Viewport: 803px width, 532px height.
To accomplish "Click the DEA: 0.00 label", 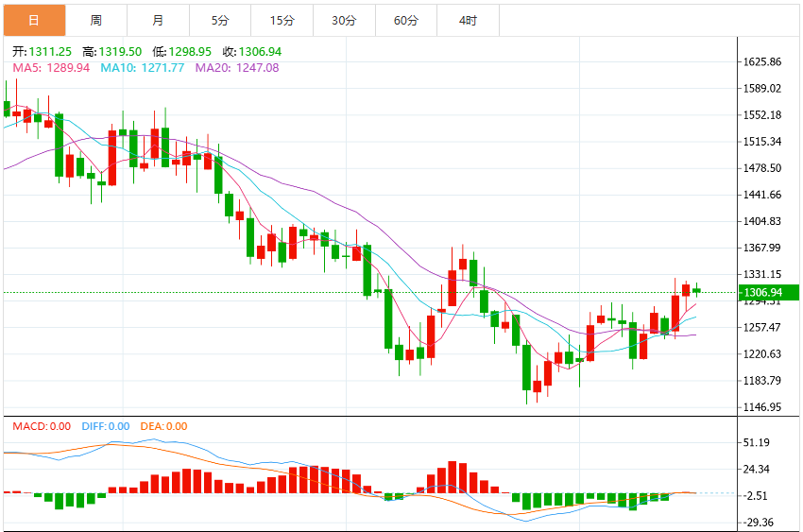I will (163, 426).
